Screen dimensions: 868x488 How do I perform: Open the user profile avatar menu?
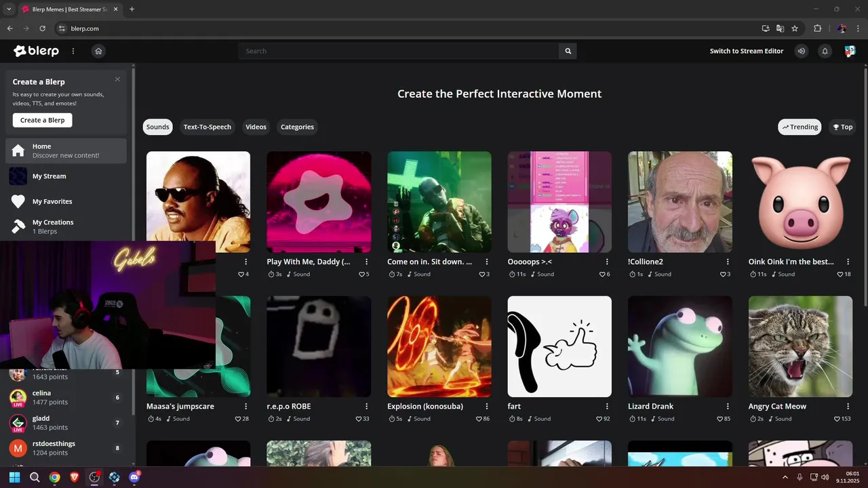[850, 51]
